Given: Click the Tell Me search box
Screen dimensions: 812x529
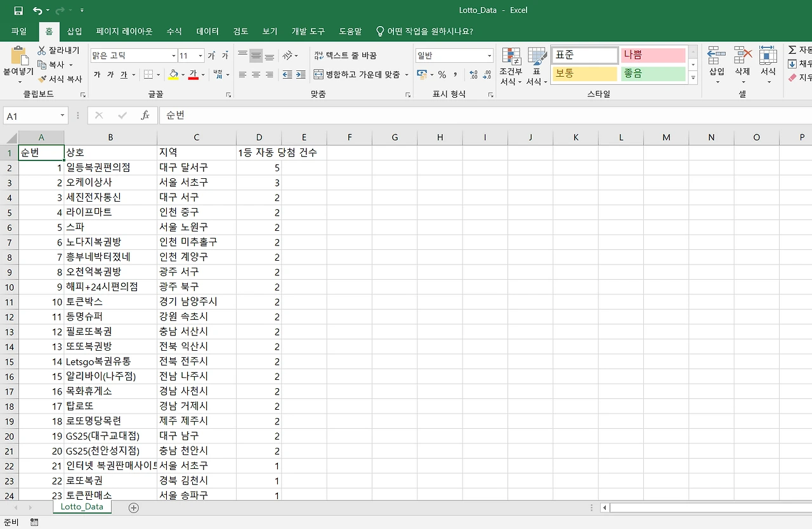Looking at the screenshot, I should tap(424, 31).
